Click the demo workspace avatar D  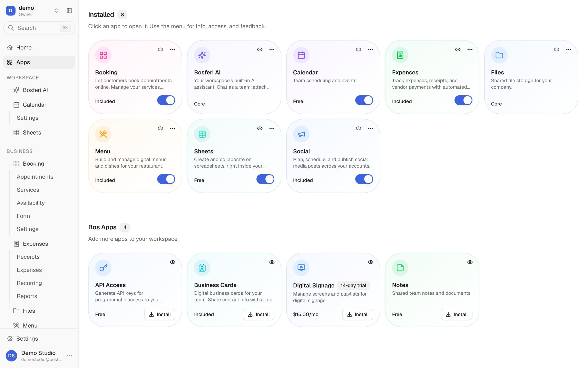[x=11, y=11]
